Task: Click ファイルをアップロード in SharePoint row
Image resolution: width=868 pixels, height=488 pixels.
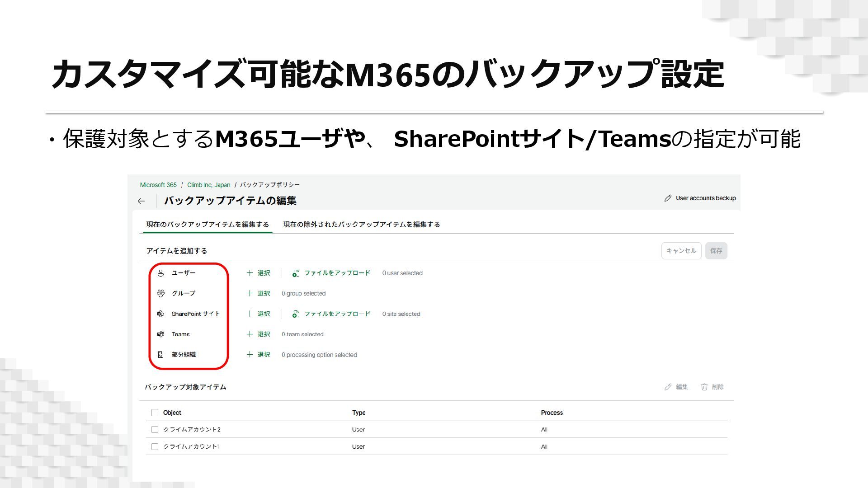Action: [x=337, y=314]
